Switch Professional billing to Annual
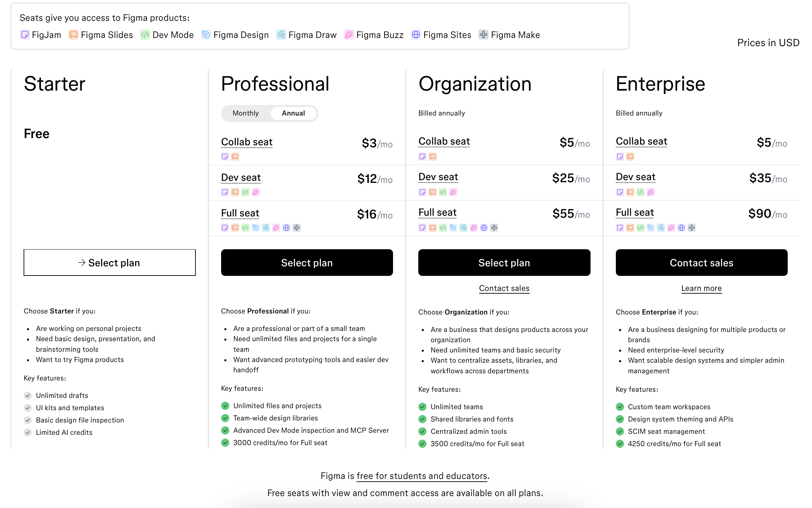Viewport: 812px width, 508px height. coord(293,113)
